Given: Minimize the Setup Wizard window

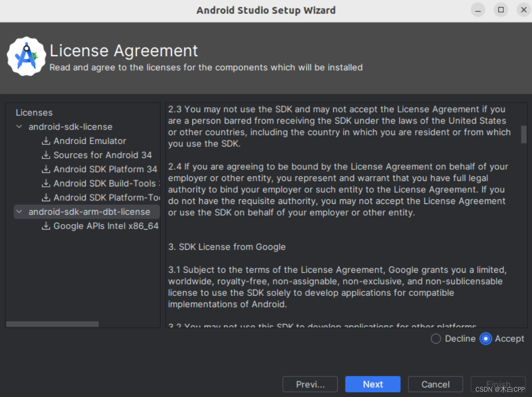Looking at the screenshot, I should (x=478, y=10).
